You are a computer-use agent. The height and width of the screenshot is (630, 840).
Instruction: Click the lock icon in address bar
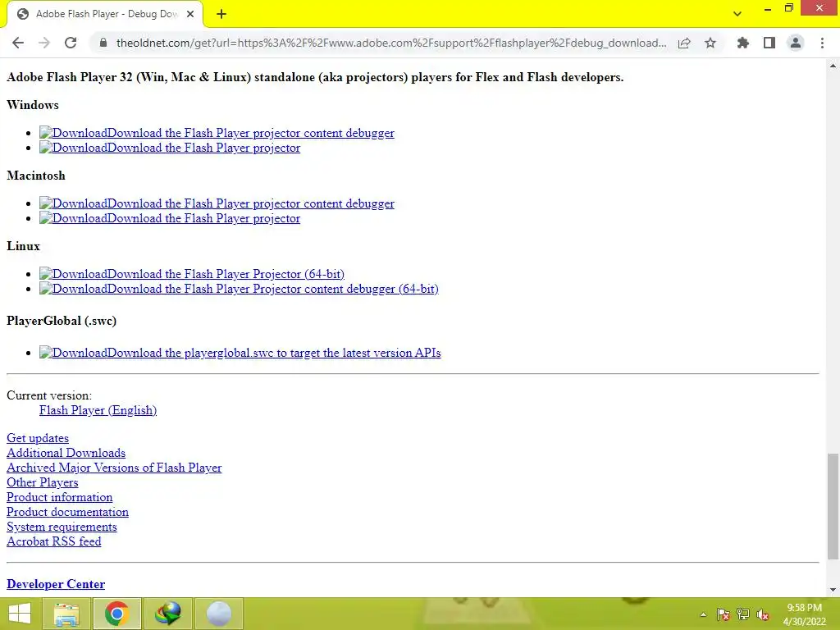103,43
